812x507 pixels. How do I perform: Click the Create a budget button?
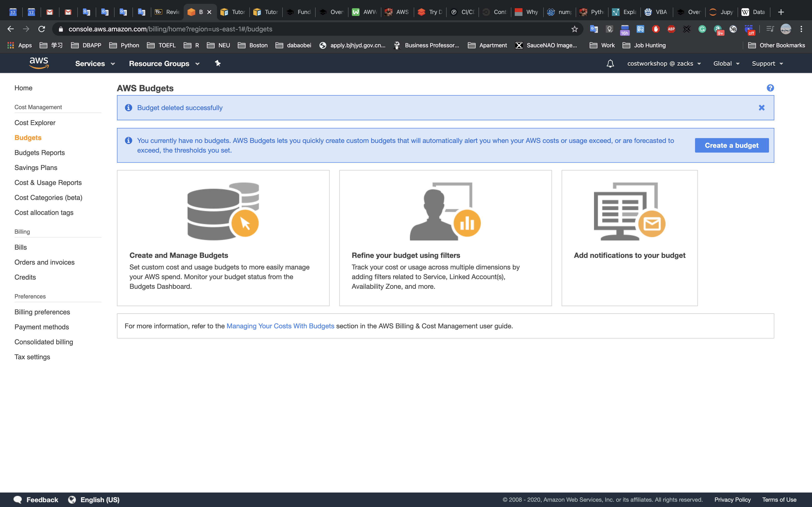(732, 146)
